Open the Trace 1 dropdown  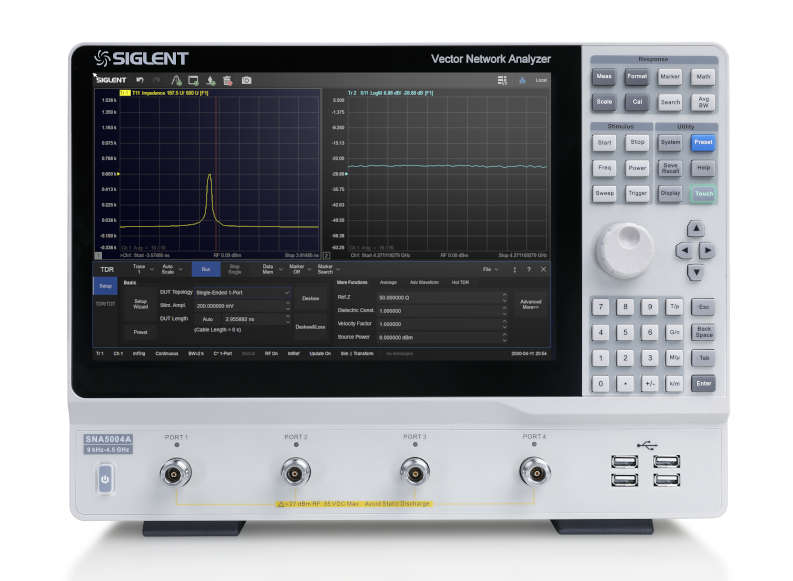[143, 270]
